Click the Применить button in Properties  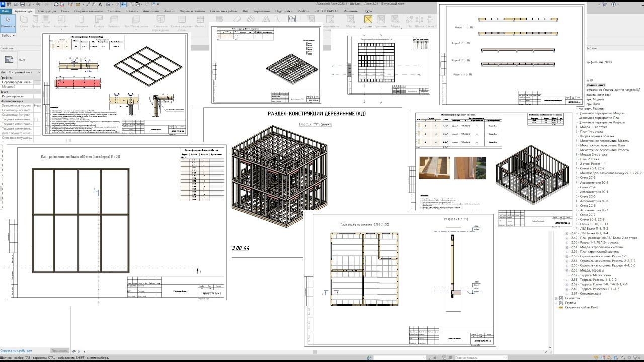click(60, 351)
